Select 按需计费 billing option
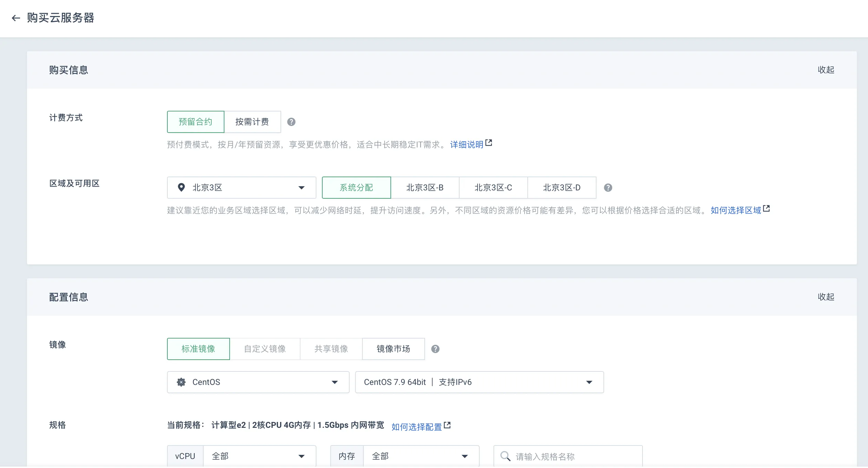This screenshot has width=868, height=468. [x=252, y=122]
